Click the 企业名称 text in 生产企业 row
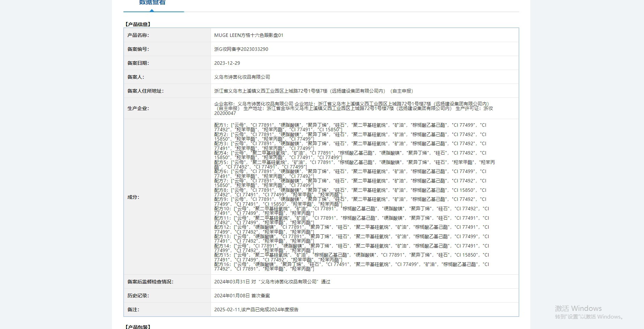Viewport: 644px width, 329px height. [x=254, y=104]
